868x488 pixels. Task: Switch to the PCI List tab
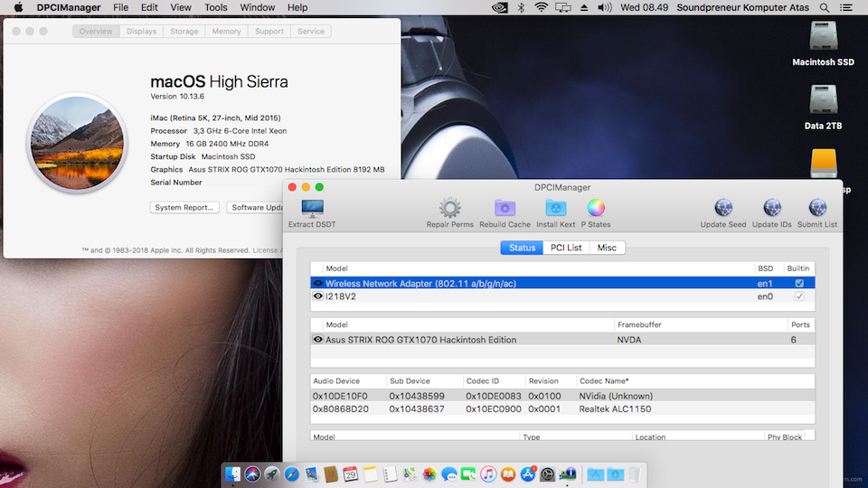pos(566,248)
